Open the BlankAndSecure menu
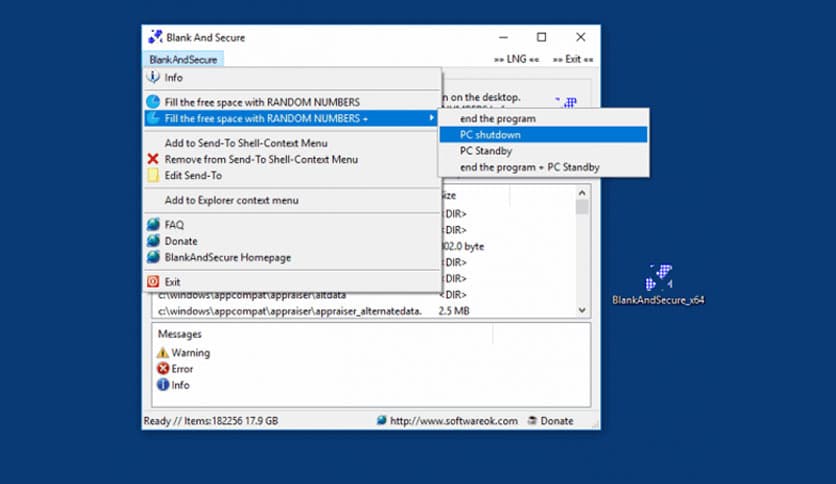The height and width of the screenshot is (484, 836). 183,60
